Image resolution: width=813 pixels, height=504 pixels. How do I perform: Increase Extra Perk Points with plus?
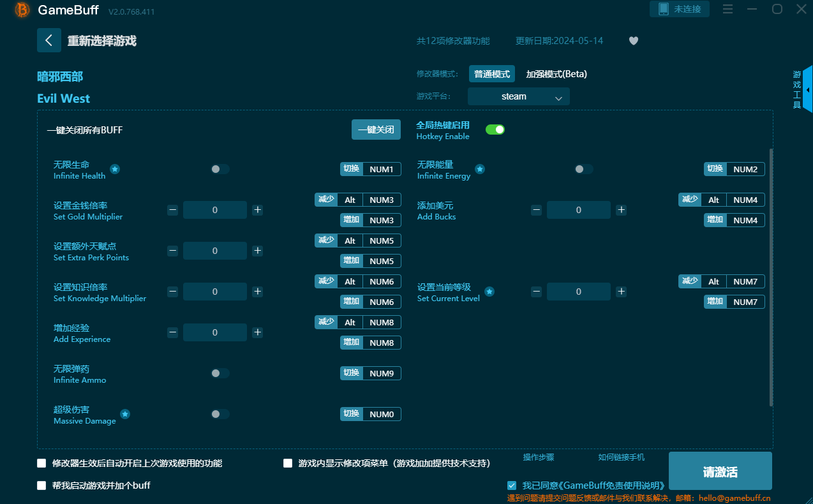click(257, 251)
